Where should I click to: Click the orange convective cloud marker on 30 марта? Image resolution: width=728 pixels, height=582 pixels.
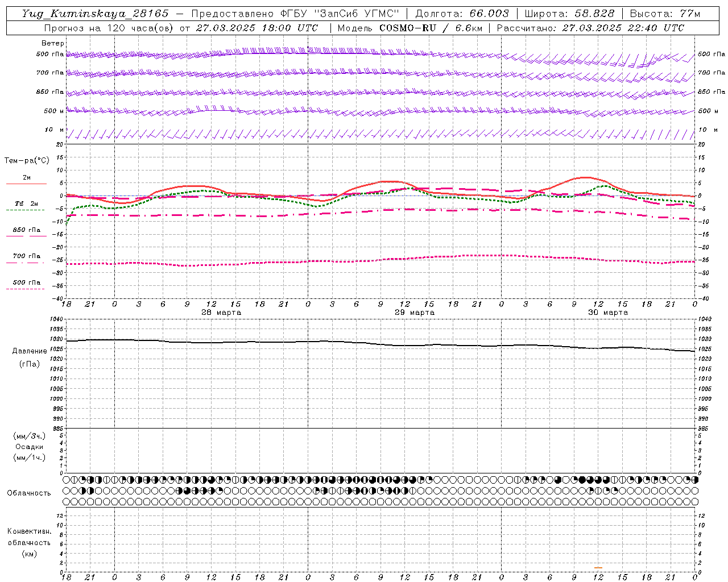tap(598, 568)
